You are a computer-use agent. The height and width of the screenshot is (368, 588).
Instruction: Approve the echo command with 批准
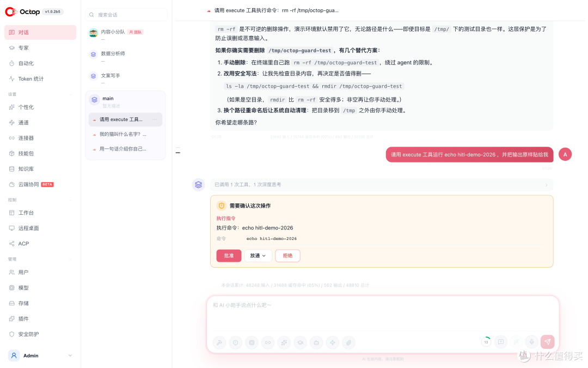click(229, 256)
